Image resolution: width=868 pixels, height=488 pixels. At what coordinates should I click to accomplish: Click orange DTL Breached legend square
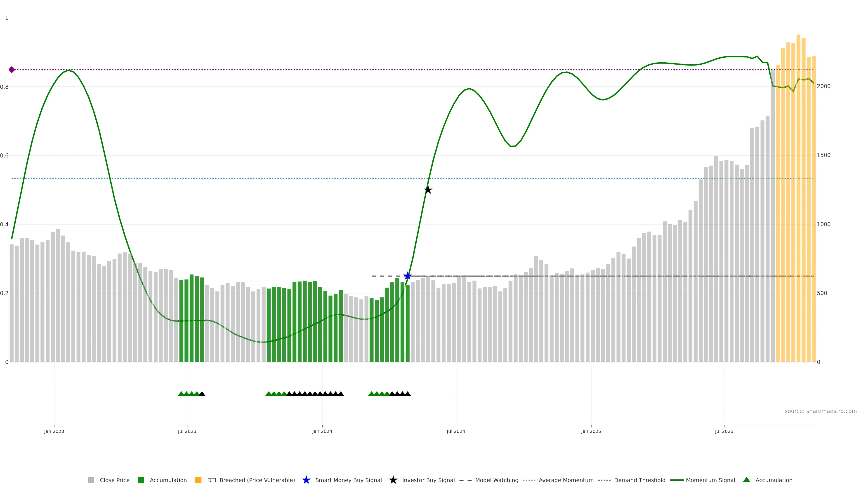point(198,480)
